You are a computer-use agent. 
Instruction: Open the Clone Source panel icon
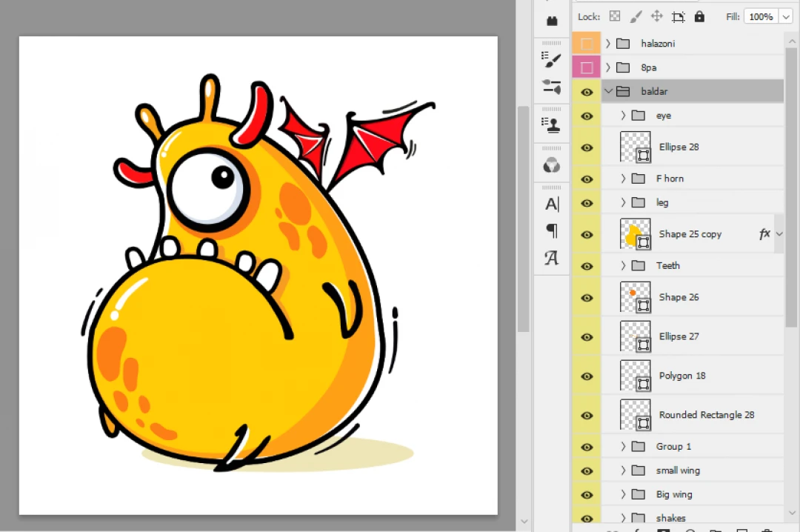(x=552, y=125)
